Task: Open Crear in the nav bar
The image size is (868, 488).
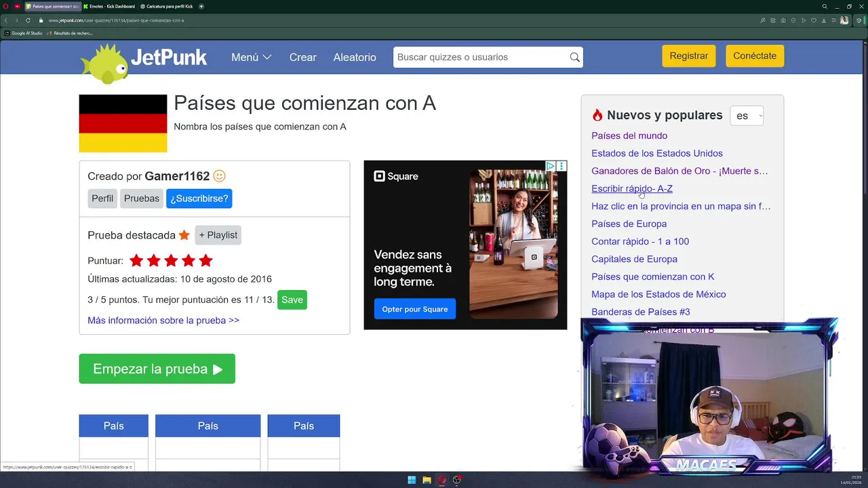Action: (302, 57)
